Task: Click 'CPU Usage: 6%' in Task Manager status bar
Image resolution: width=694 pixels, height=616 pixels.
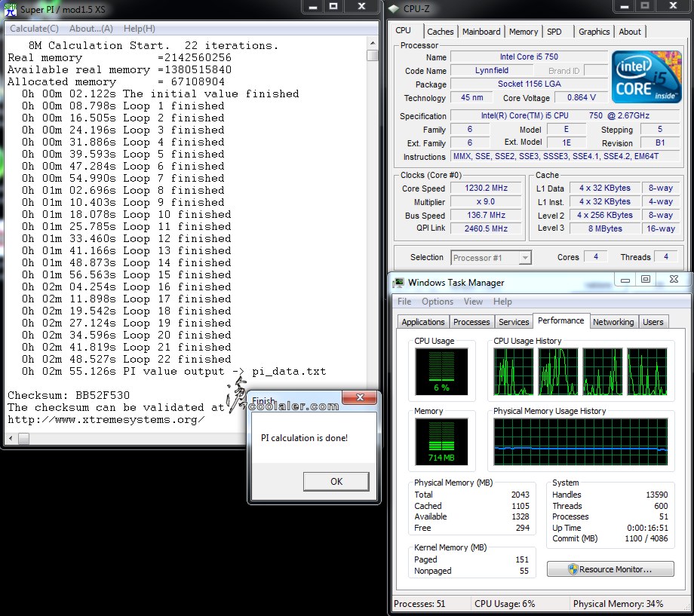Action: tap(505, 604)
